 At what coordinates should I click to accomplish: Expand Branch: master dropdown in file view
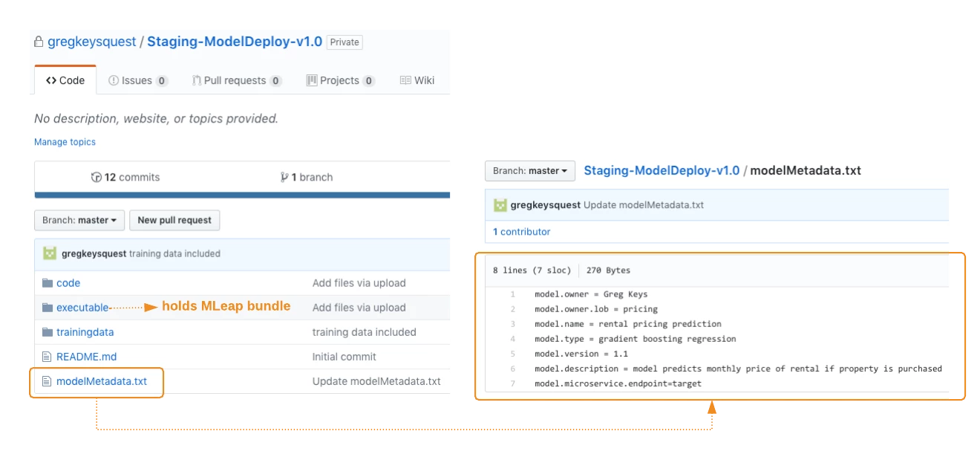pyautogui.click(x=530, y=171)
